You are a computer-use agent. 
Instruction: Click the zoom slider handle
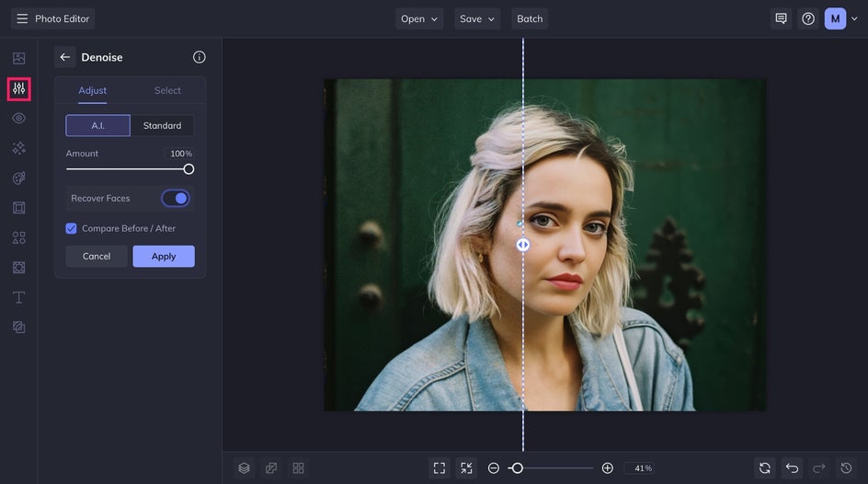tap(517, 468)
